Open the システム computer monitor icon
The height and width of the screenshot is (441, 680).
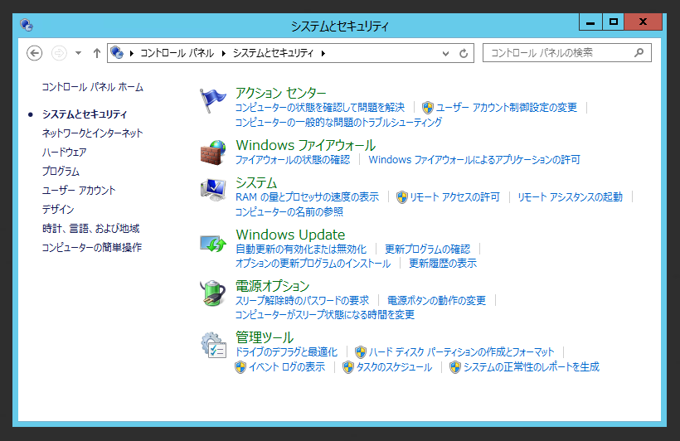click(213, 190)
